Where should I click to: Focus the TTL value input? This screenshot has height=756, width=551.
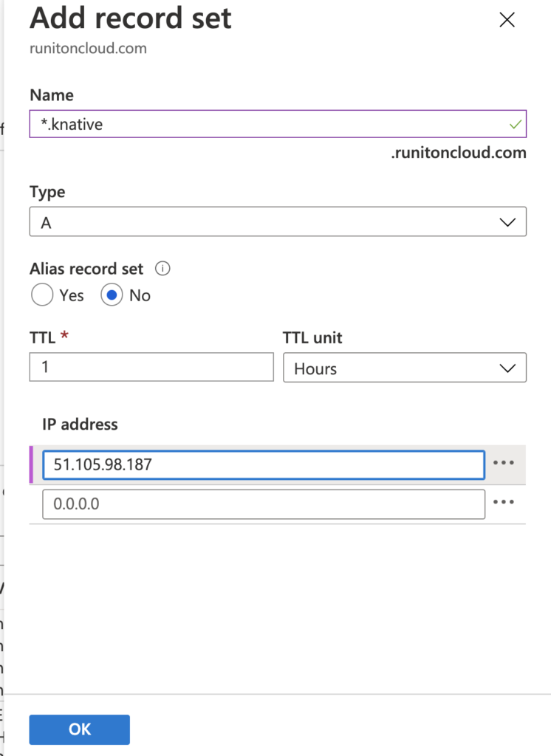tap(151, 366)
